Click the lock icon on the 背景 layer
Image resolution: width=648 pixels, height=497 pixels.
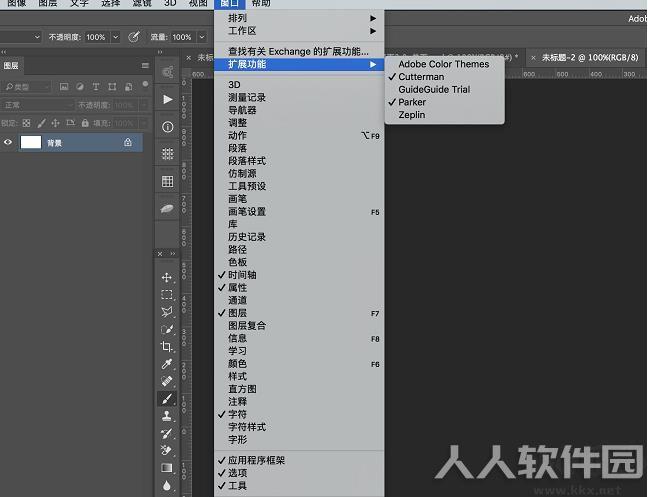click(128, 143)
